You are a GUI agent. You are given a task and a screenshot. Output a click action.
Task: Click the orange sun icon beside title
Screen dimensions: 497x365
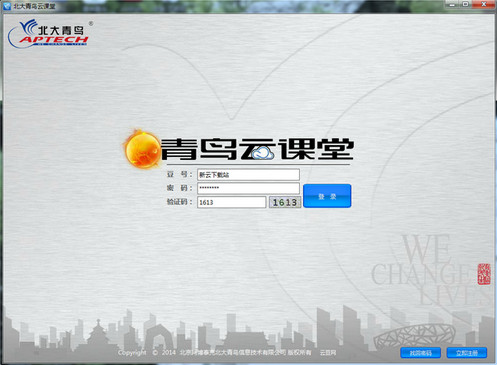[x=142, y=149]
